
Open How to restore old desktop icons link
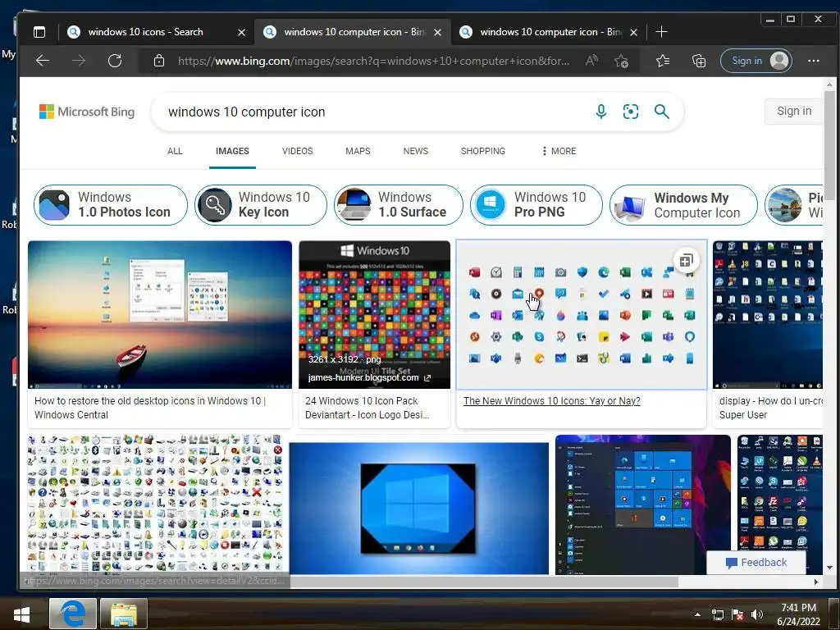pyautogui.click(x=150, y=408)
